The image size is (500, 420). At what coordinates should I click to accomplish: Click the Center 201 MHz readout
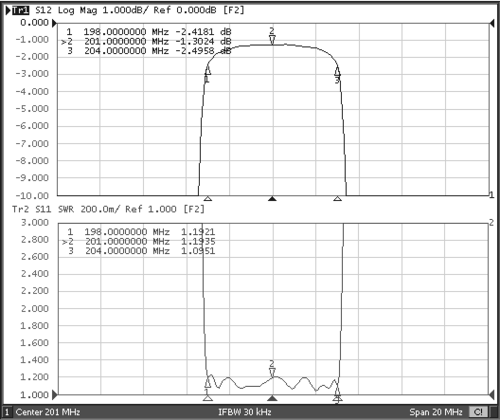click(48, 412)
